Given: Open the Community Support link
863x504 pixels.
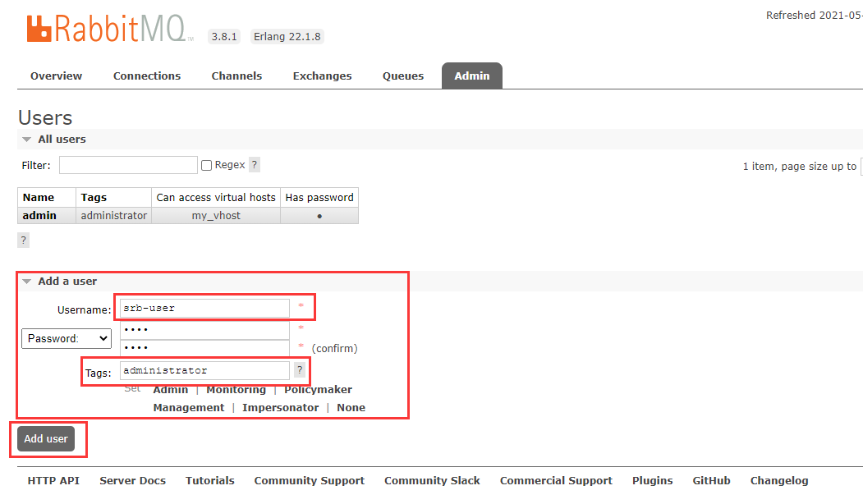Looking at the screenshot, I should pyautogui.click(x=310, y=480).
